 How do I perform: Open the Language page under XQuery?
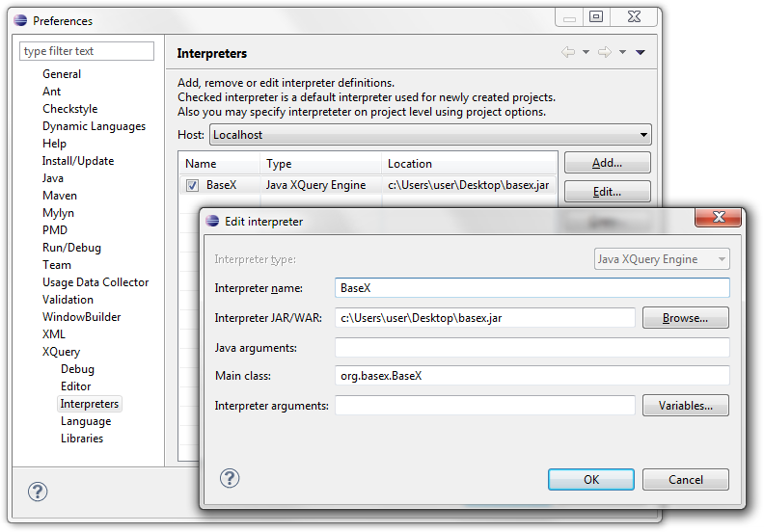coord(86,421)
